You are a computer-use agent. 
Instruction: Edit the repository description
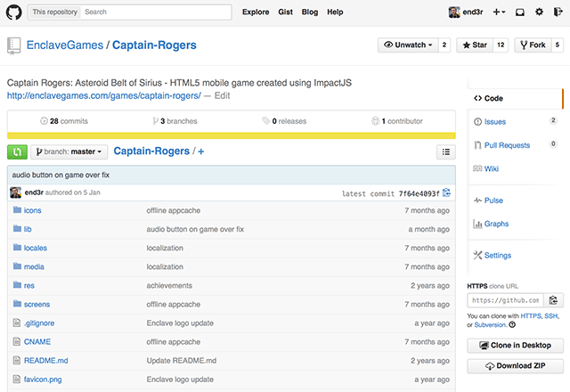222,95
